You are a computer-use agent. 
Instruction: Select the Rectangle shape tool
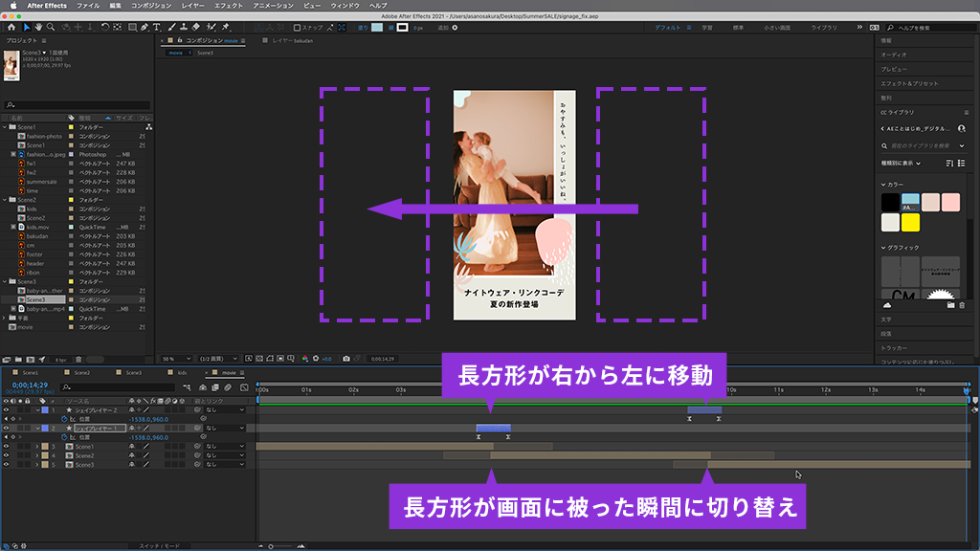click(132, 28)
